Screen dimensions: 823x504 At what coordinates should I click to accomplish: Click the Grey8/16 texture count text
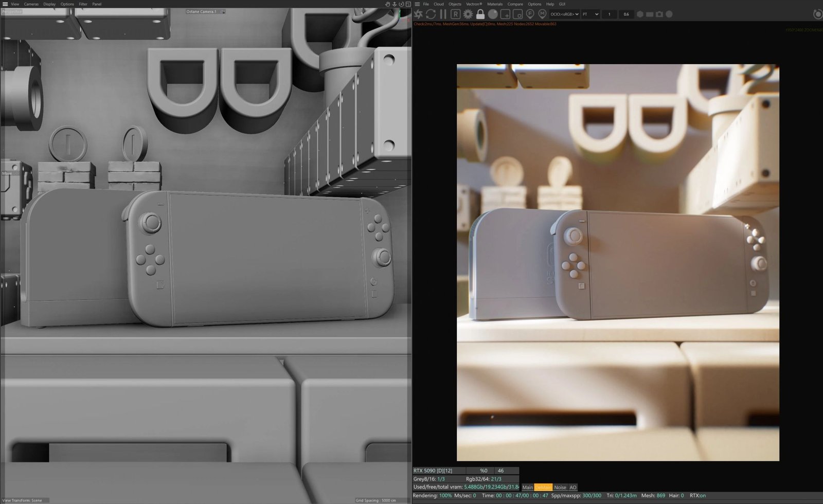tap(429, 479)
